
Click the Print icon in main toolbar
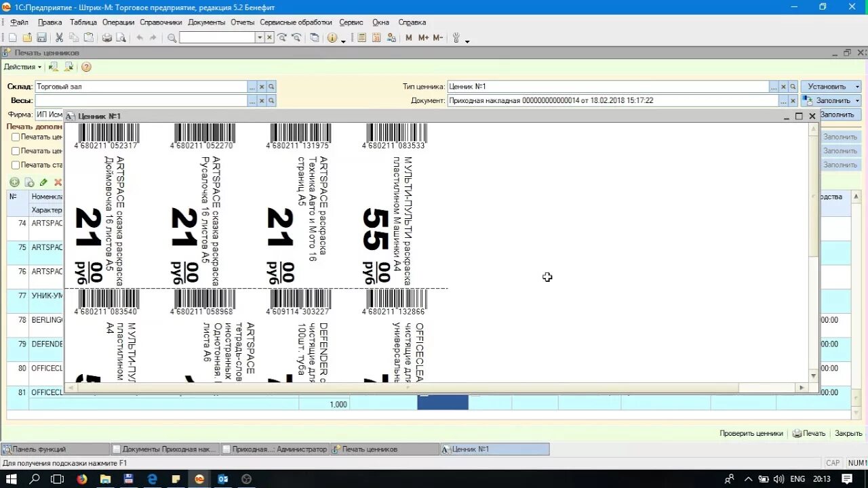(x=106, y=38)
